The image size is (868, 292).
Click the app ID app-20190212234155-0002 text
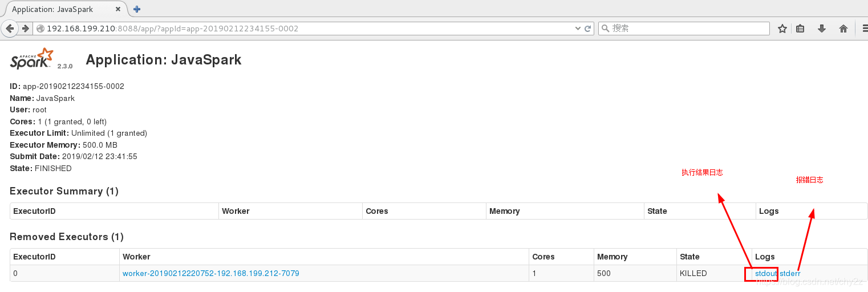[74, 86]
